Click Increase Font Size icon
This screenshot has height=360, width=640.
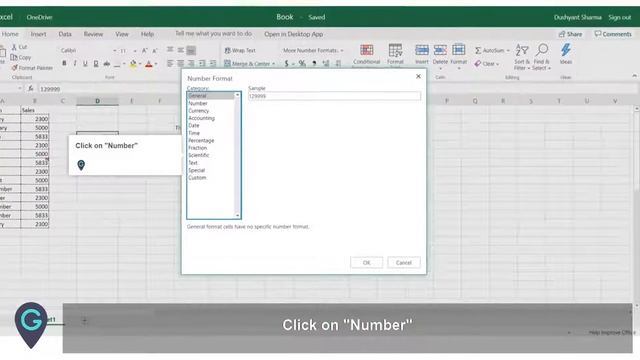pos(144,50)
